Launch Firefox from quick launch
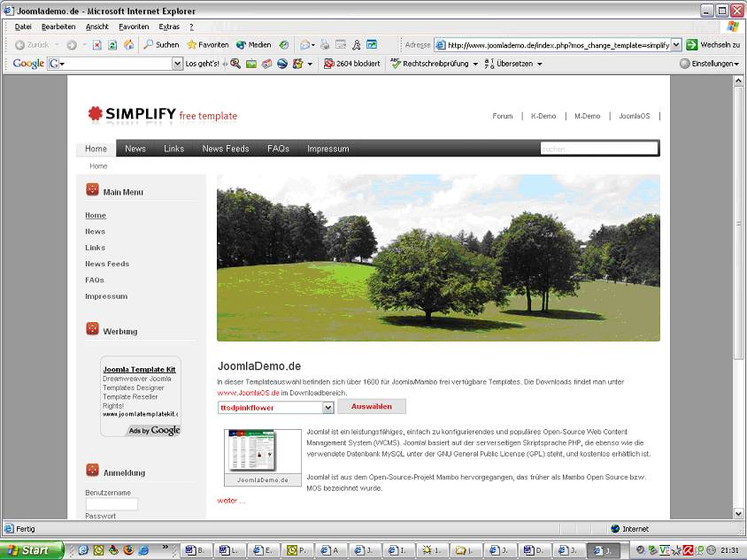The width and height of the screenshot is (747, 560). [128, 550]
